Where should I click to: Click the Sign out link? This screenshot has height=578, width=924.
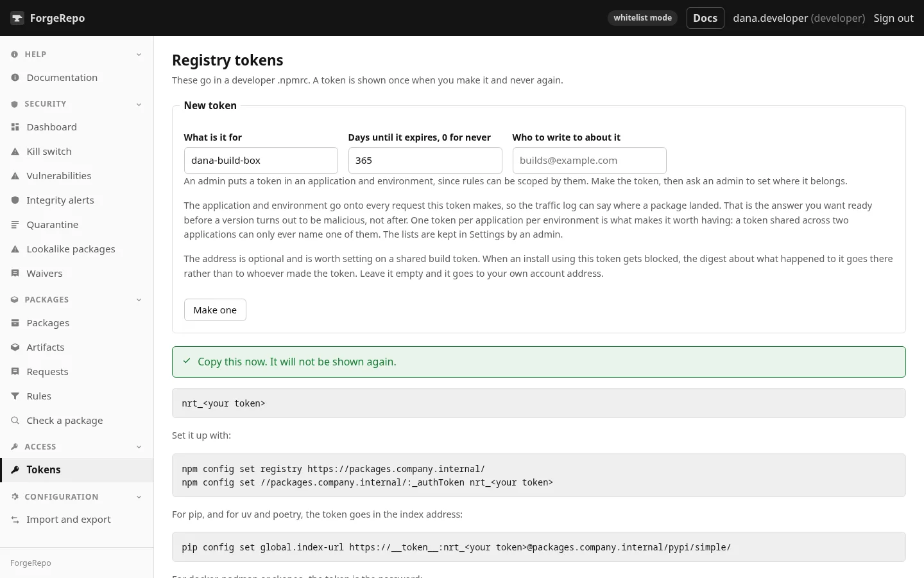tap(893, 18)
